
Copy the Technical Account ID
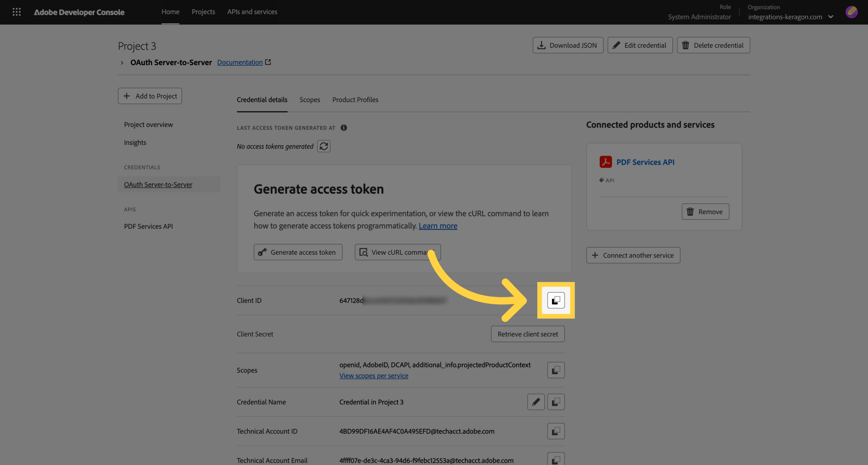[556, 431]
